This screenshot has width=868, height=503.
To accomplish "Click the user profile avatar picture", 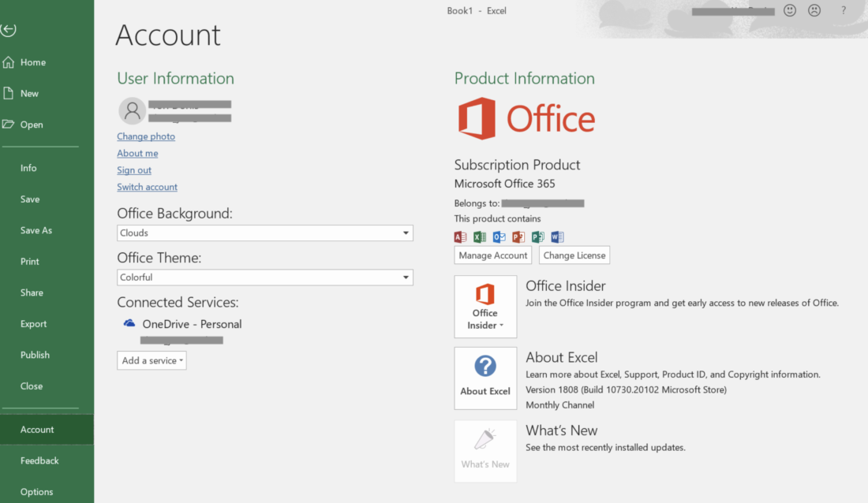I will click(132, 110).
